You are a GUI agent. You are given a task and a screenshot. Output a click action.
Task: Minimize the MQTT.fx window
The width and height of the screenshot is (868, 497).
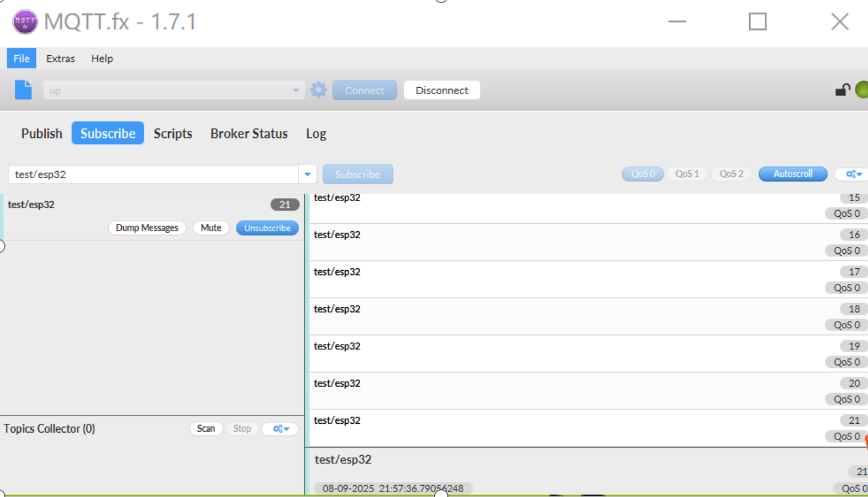[677, 22]
